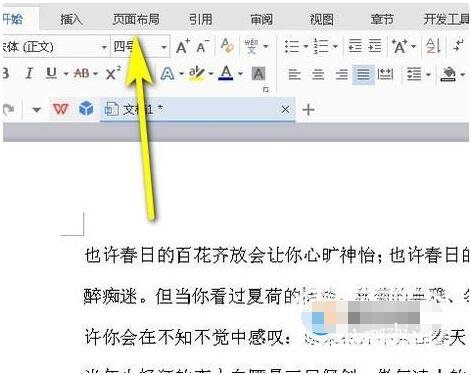Open the WPS red W home icon
Screen dimensions: 471x375
[60, 109]
